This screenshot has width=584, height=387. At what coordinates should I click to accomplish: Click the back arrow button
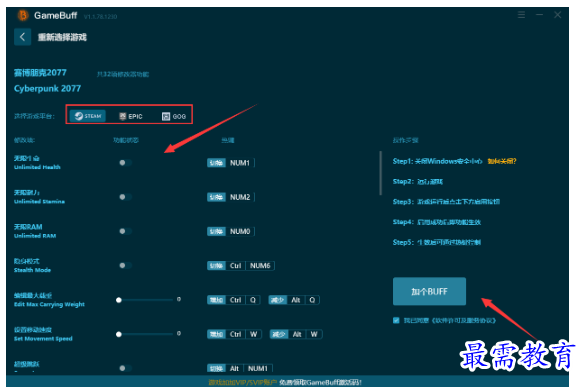pos(22,37)
